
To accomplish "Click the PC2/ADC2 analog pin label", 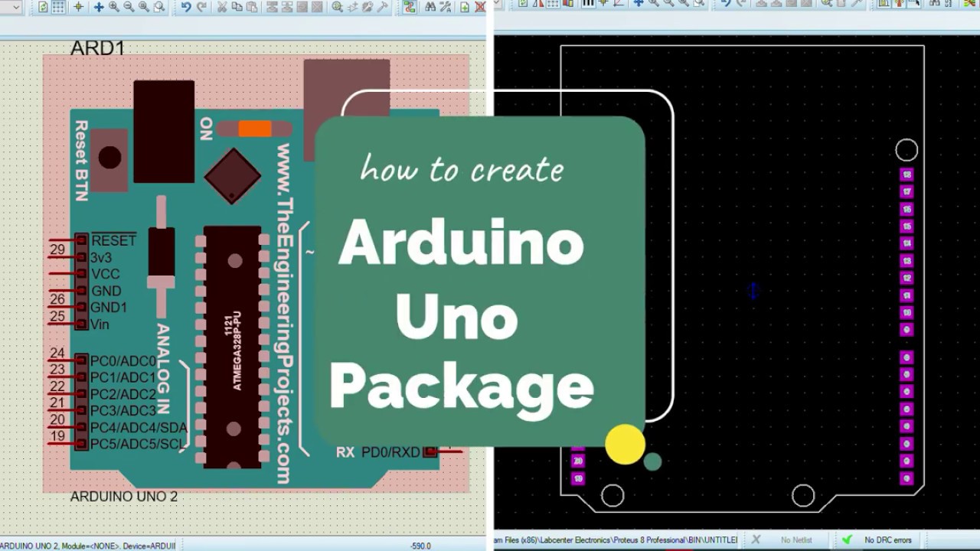I will point(123,395).
